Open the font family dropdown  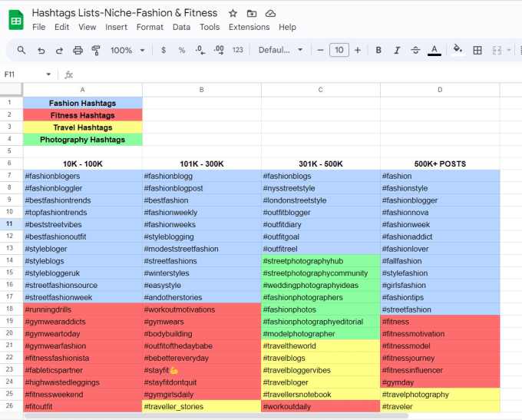(280, 51)
